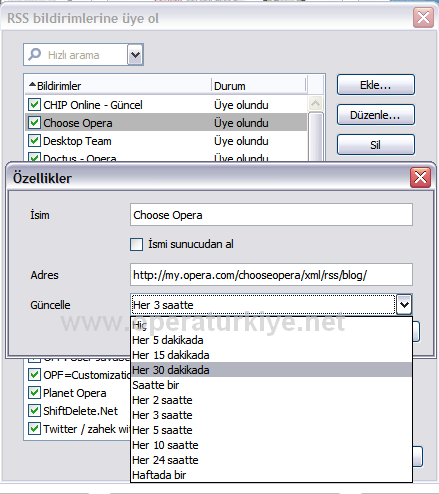
Task: Uncheck the Twitter / zahek feed checkbox
Action: (x=34, y=429)
